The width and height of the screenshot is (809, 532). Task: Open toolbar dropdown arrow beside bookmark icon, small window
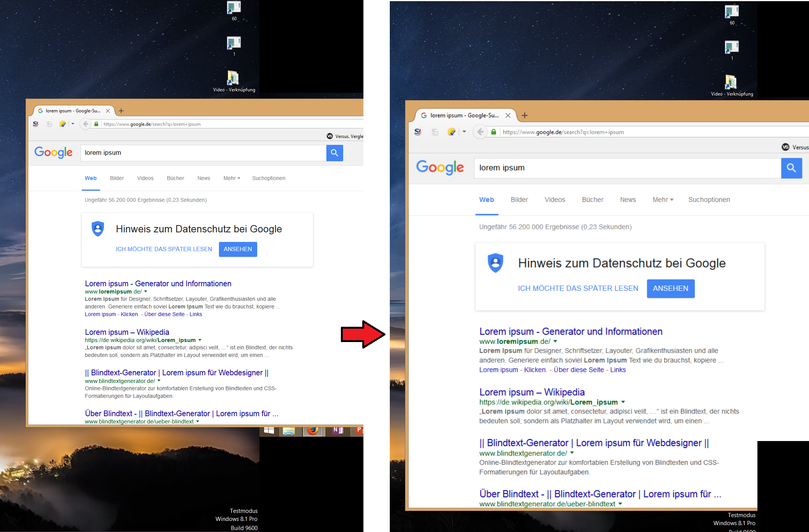(x=73, y=124)
